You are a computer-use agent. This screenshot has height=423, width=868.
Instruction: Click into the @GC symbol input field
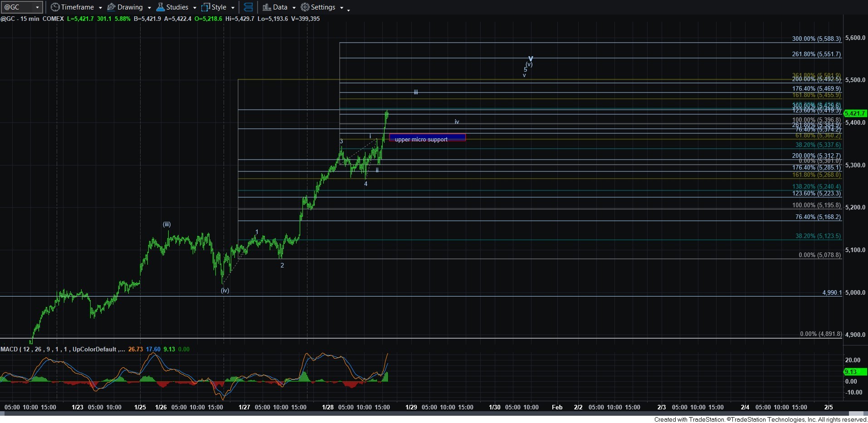pyautogui.click(x=17, y=7)
